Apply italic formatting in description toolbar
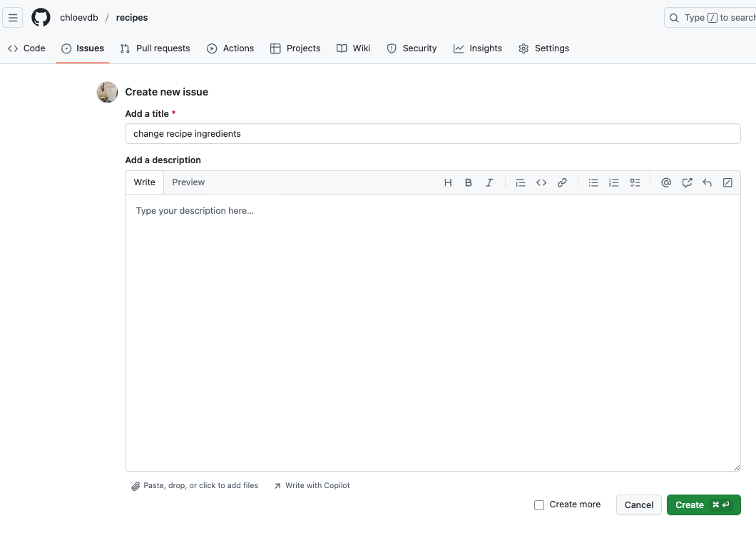 489,182
